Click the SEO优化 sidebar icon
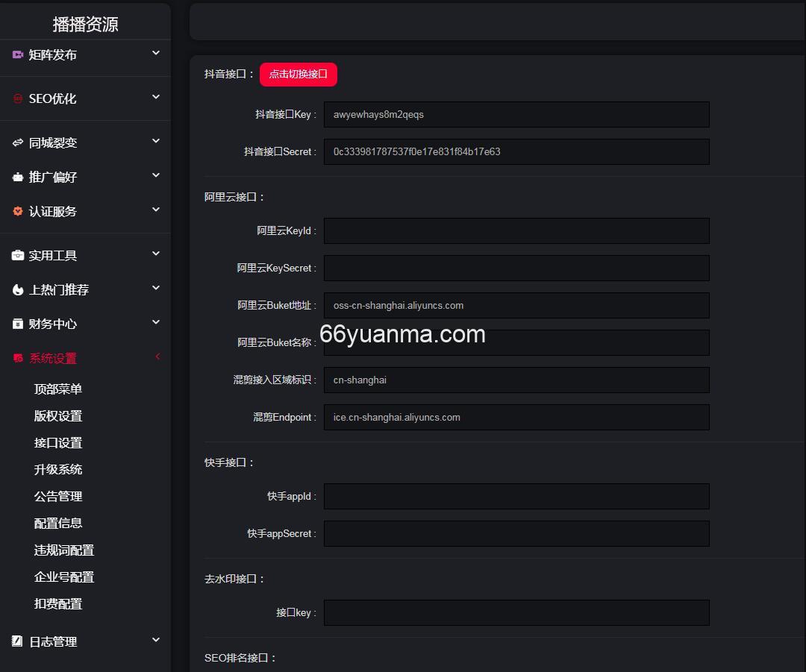Viewport: 806px width, 672px height. coord(18,98)
